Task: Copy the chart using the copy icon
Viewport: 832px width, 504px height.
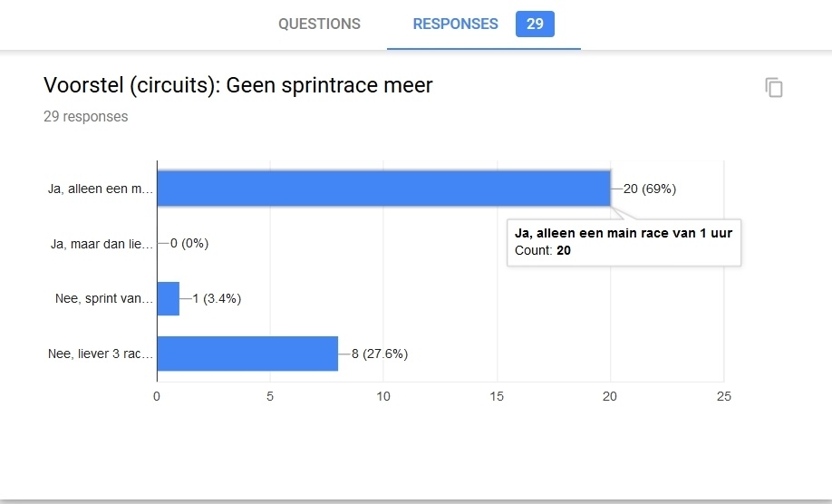Action: (x=773, y=88)
